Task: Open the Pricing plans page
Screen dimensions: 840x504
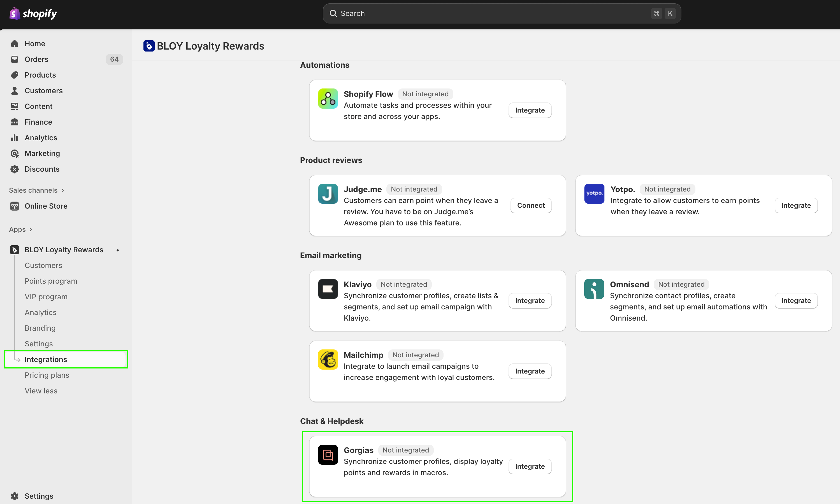Action: (47, 375)
